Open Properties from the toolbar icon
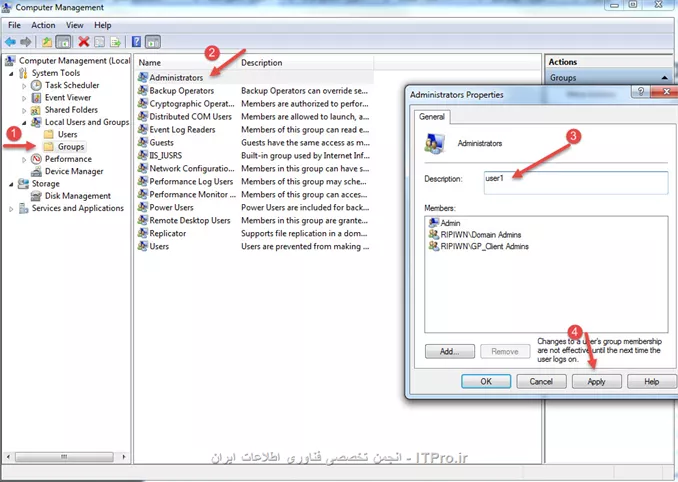Image resolution: width=678 pixels, height=482 pixels. 99,42
